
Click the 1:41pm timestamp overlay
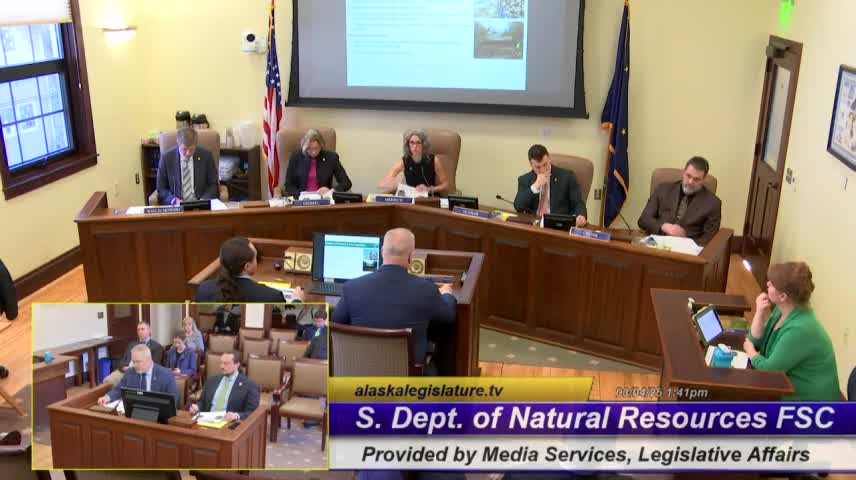(x=662, y=393)
